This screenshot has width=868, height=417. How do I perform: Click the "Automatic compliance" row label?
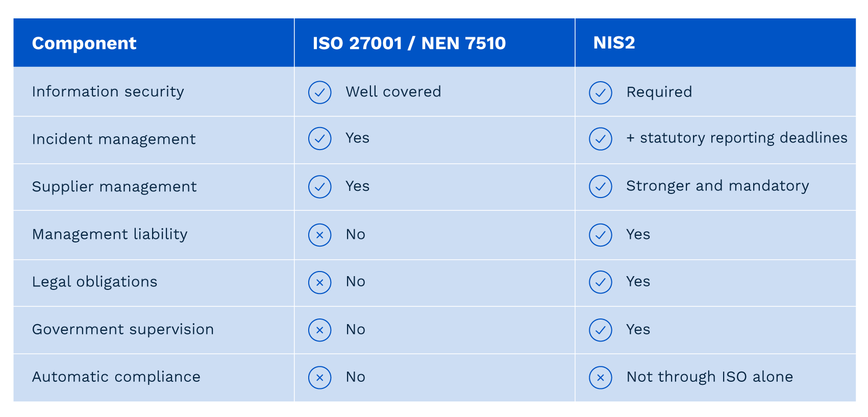click(x=116, y=377)
